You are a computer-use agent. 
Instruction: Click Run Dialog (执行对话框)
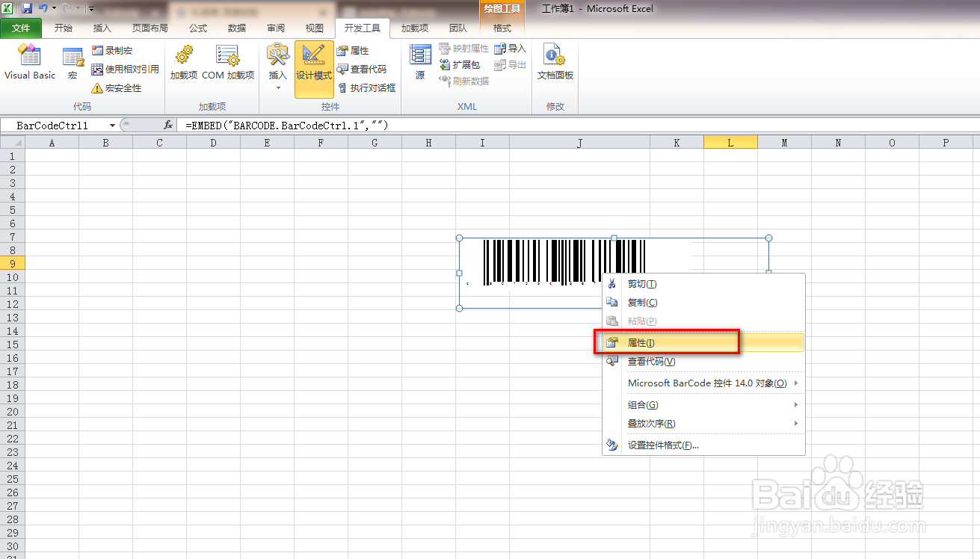(x=366, y=87)
